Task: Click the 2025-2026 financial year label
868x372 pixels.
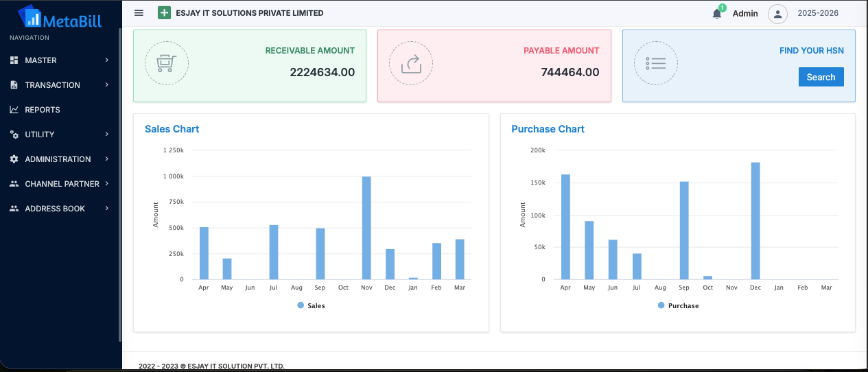Action: click(818, 14)
